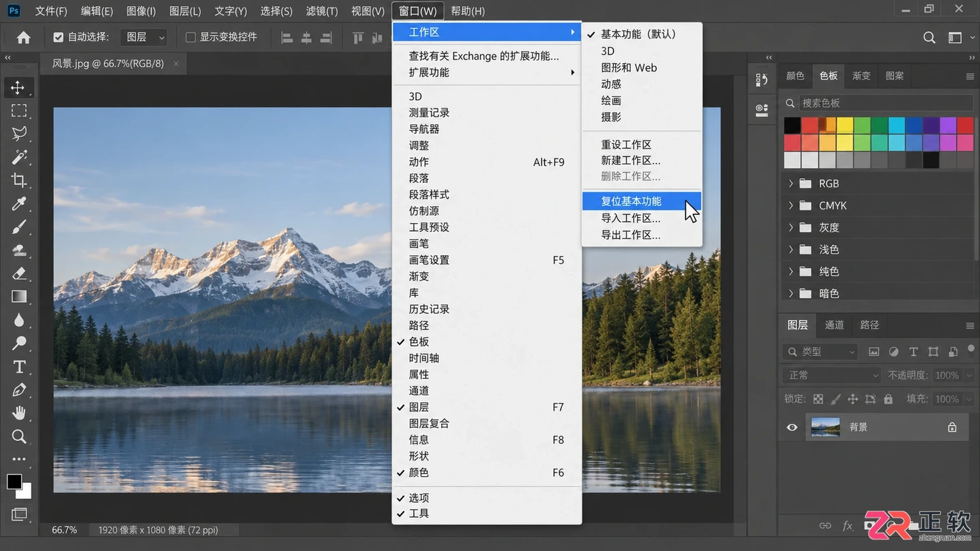980x551 pixels.
Task: Hide the 背景 layer with eye icon
Action: (792, 427)
